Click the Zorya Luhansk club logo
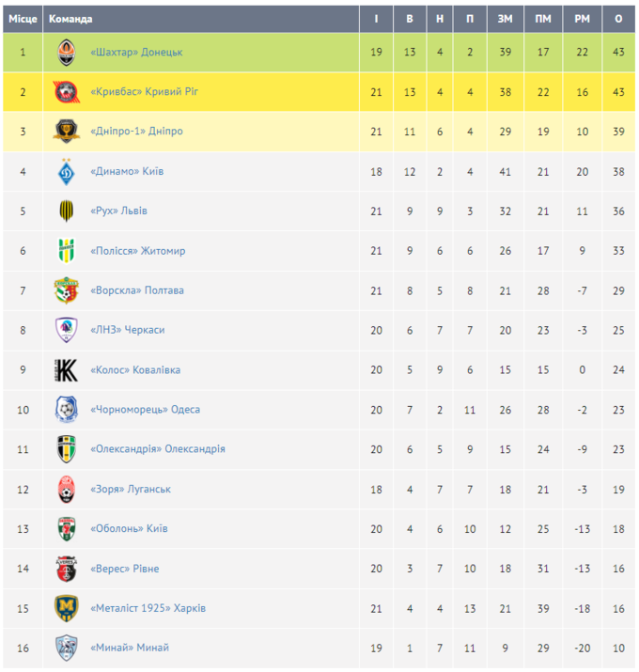 tap(66, 489)
